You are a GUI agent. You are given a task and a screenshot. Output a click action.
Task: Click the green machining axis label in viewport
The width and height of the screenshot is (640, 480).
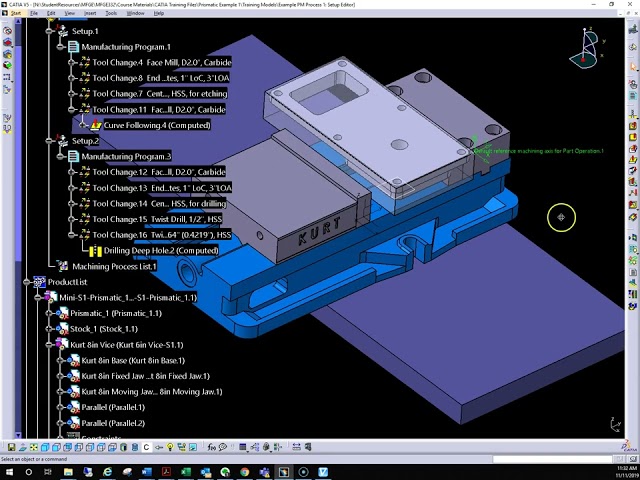[x=539, y=151]
